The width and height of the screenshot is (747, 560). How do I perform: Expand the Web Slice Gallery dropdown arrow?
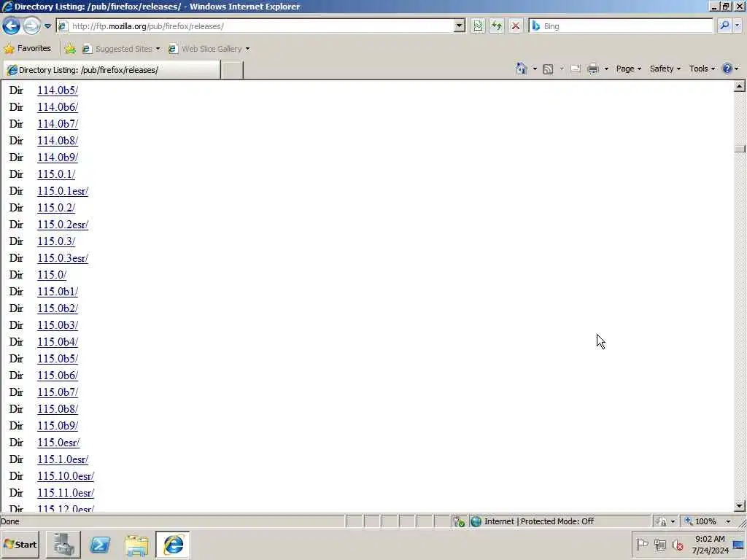coord(248,49)
